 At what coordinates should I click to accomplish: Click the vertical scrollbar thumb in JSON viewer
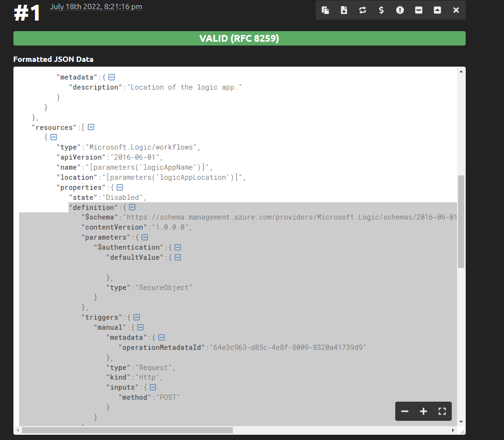[x=461, y=220]
